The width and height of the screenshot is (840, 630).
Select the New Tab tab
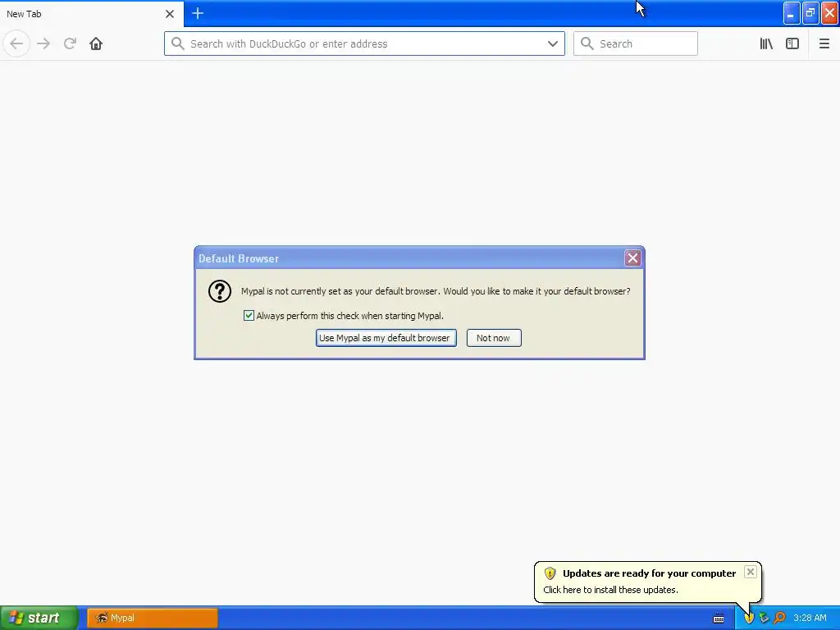click(92, 14)
